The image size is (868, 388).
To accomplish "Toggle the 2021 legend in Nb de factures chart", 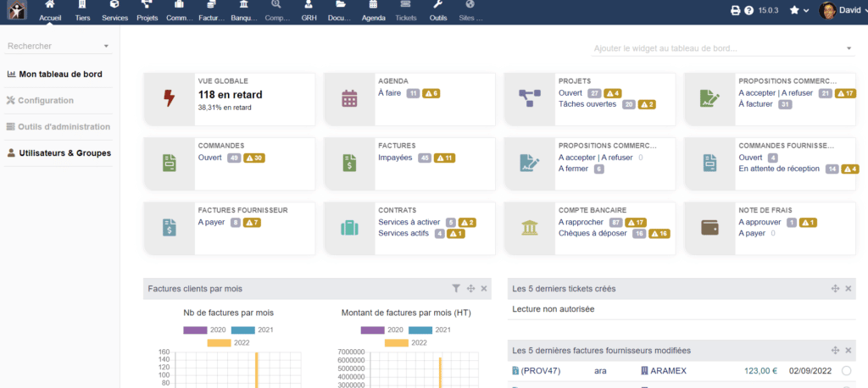I will tap(253, 330).
